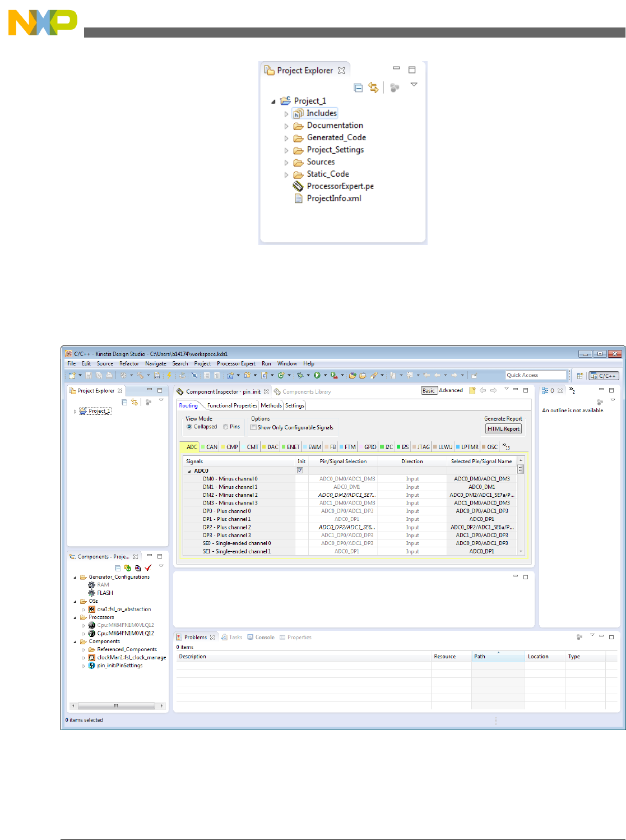The height and width of the screenshot is (840, 626).
Task: Click the osa1:fsl_os_abstraction component icon
Action: (92, 609)
